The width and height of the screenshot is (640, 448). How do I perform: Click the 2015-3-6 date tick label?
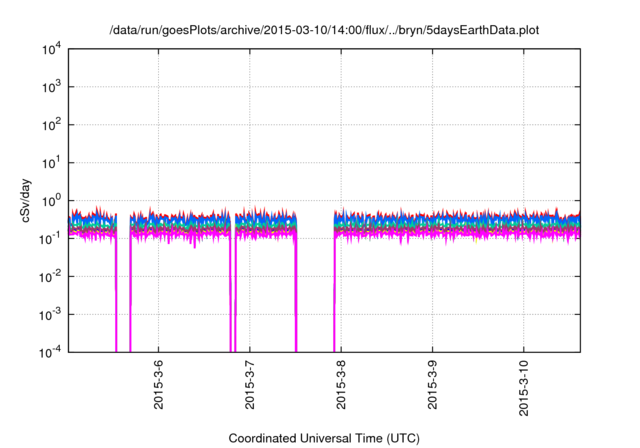[x=158, y=385]
